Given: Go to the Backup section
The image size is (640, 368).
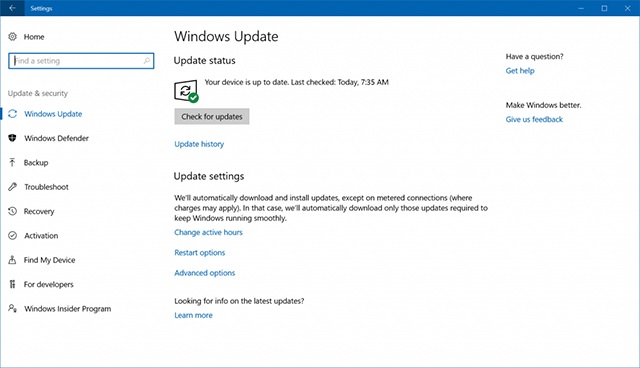Looking at the screenshot, I should [36, 163].
